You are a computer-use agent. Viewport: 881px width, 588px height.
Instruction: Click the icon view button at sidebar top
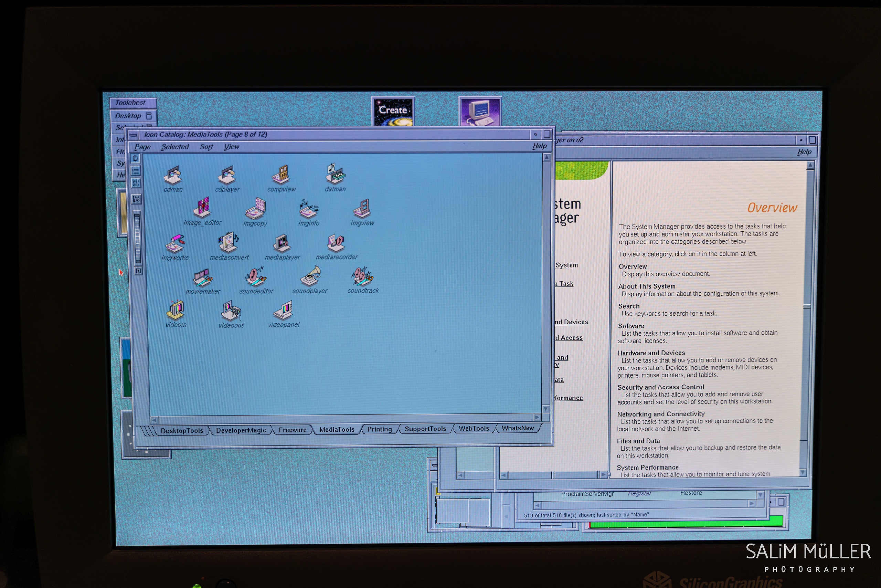(x=135, y=158)
